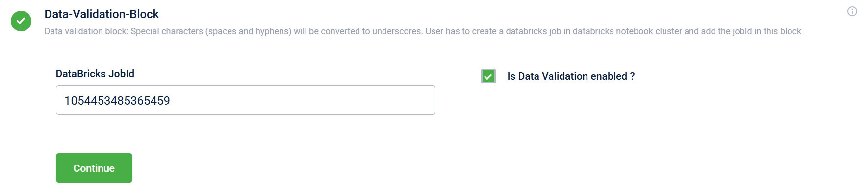This screenshot has height=193, width=868.
Task: Focus the DataBricks JobId input field
Action: [x=246, y=100]
